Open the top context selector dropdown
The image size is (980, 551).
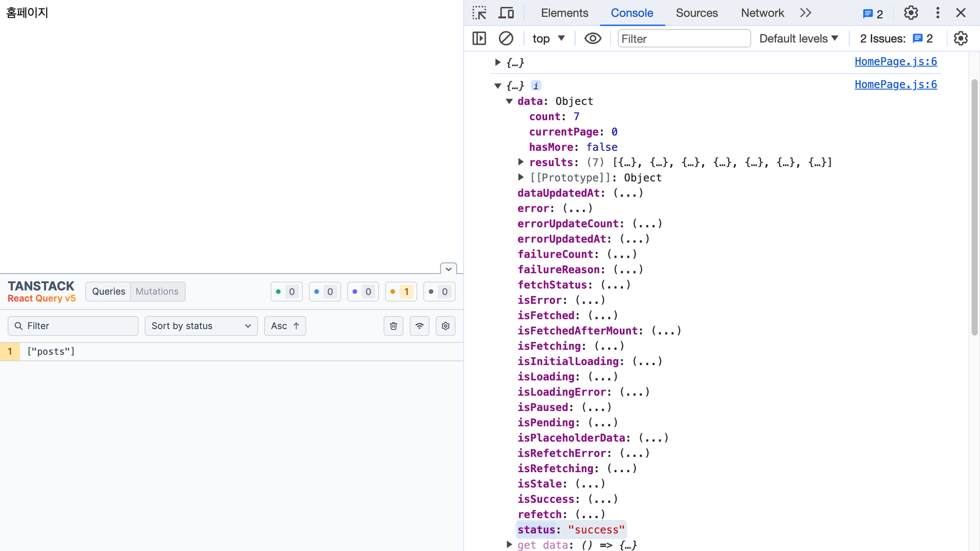(548, 38)
